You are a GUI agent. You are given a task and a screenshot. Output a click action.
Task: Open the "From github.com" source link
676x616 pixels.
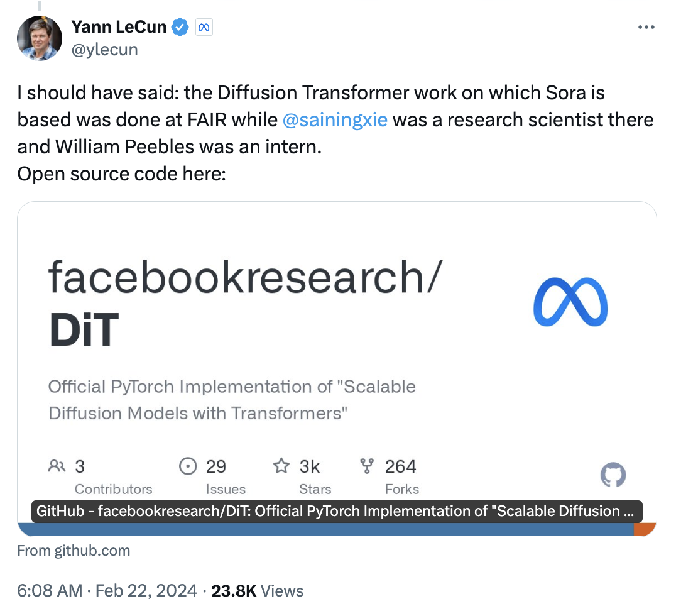(x=74, y=551)
